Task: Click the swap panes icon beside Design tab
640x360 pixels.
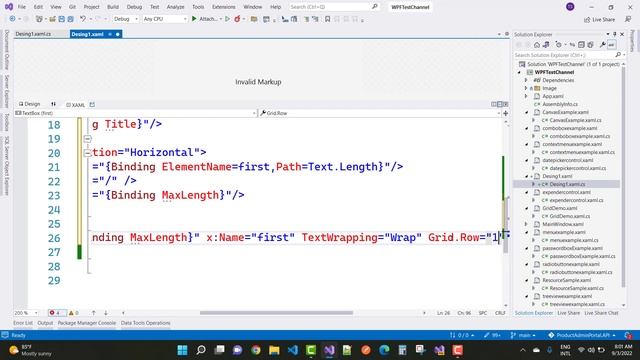Action: click(53, 104)
